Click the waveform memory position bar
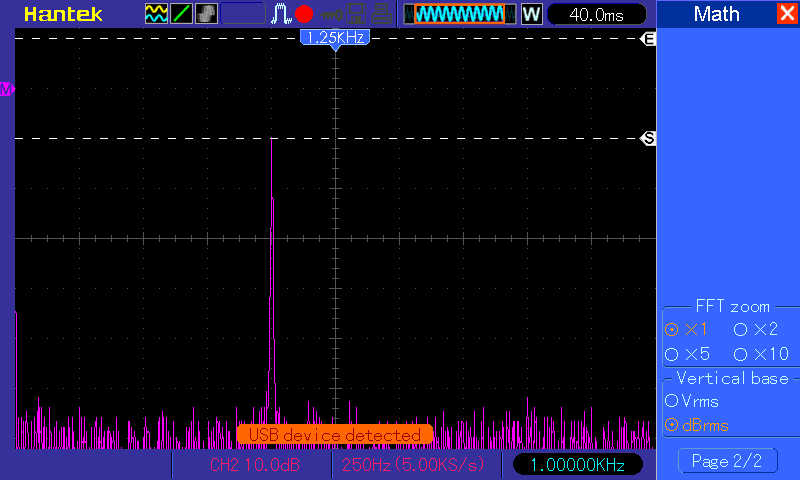 point(459,14)
